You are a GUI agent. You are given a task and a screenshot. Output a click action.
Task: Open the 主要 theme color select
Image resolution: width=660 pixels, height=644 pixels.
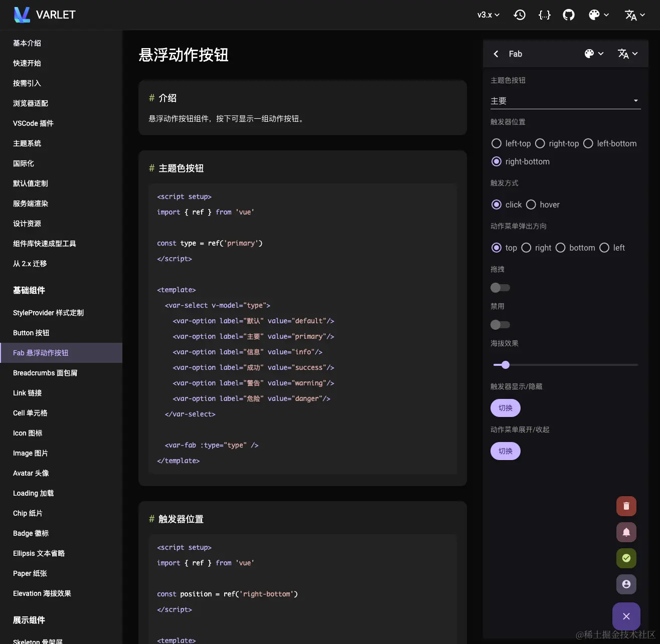[x=565, y=101]
